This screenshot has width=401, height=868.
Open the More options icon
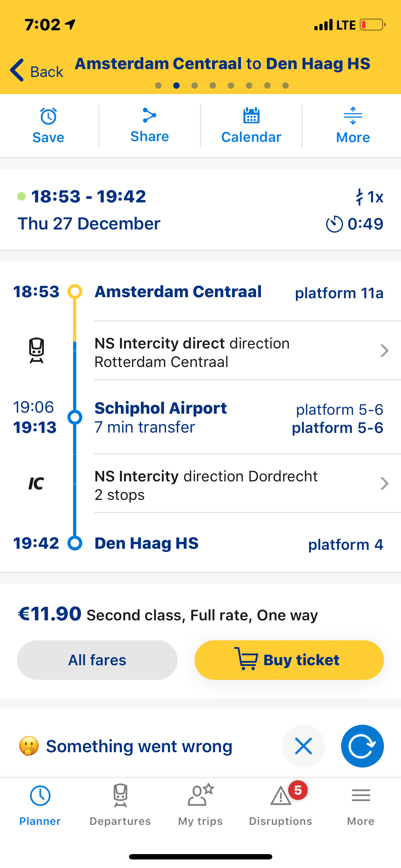click(353, 116)
